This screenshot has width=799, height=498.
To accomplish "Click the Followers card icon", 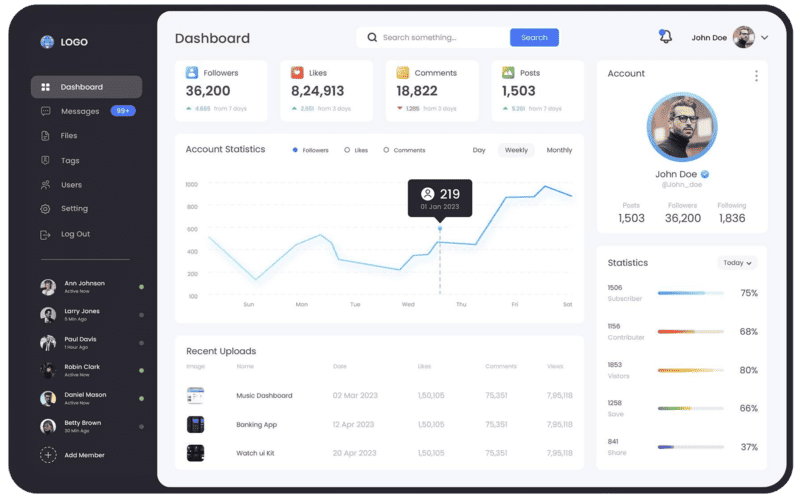I will [192, 73].
